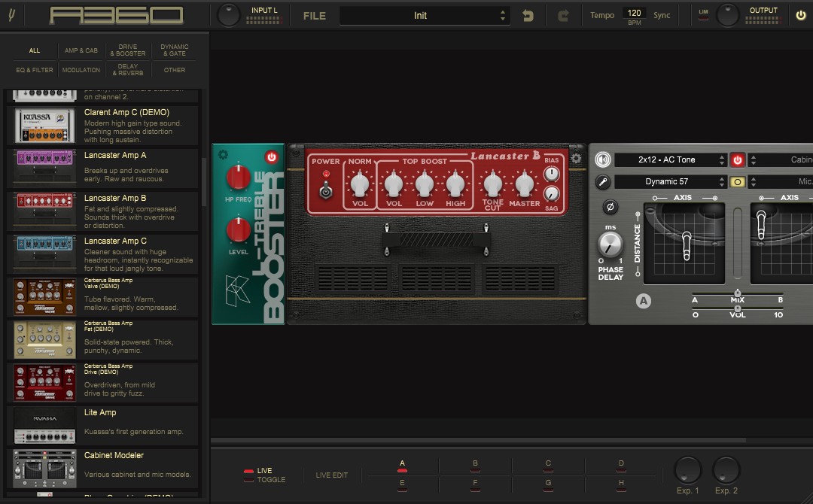Select the AMP & CAB category tab
The image size is (813, 504).
(81, 50)
